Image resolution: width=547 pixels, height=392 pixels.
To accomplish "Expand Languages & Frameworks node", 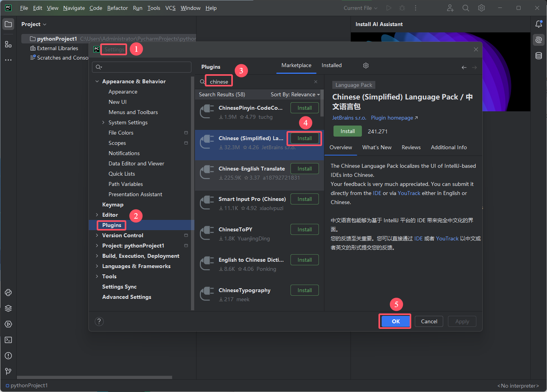I will coord(97,266).
